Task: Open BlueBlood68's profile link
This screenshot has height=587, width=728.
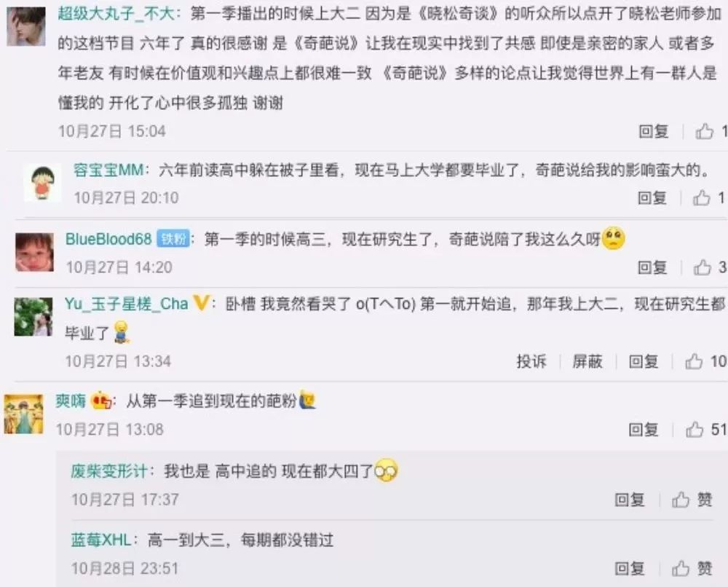Action: coord(108,239)
